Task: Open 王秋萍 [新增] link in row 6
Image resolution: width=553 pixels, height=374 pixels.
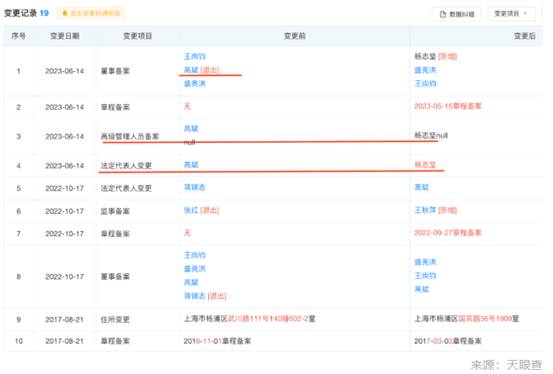Action: pyautogui.click(x=436, y=210)
